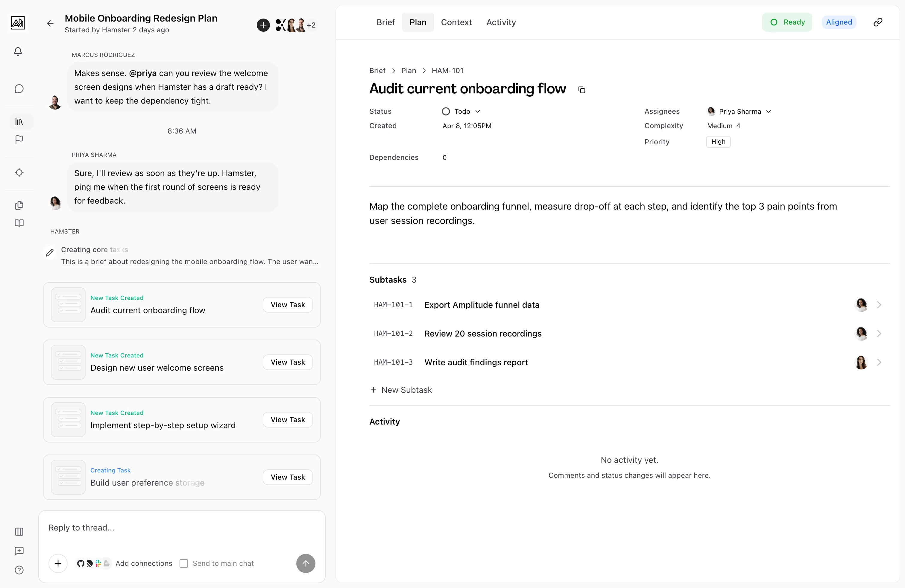This screenshot has height=588, width=905.
Task: Click the Slack connection icon near Add connections
Action: pos(98,564)
